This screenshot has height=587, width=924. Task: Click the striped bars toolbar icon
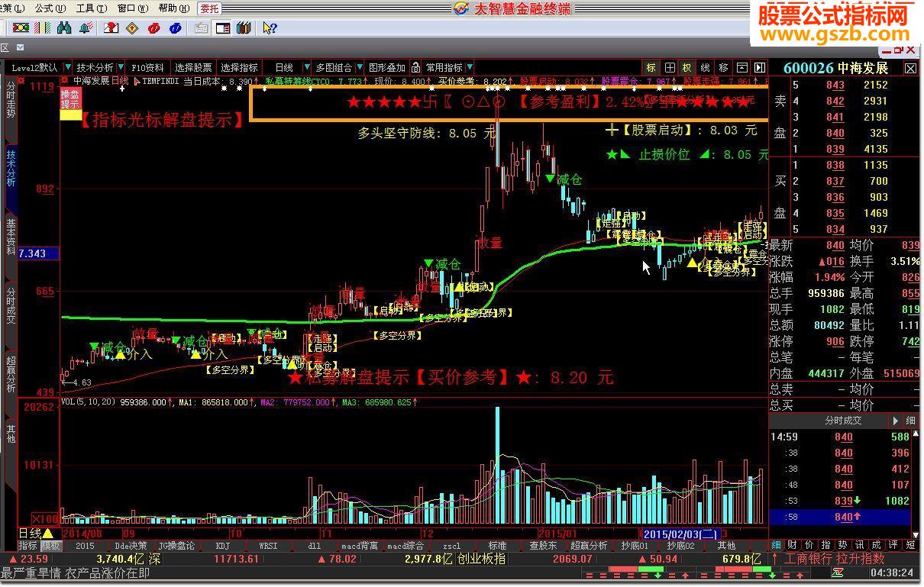tap(42, 27)
